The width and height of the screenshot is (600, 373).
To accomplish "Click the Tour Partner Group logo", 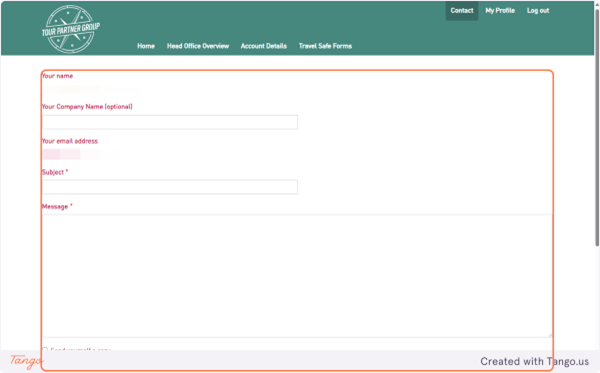I will point(71,29).
